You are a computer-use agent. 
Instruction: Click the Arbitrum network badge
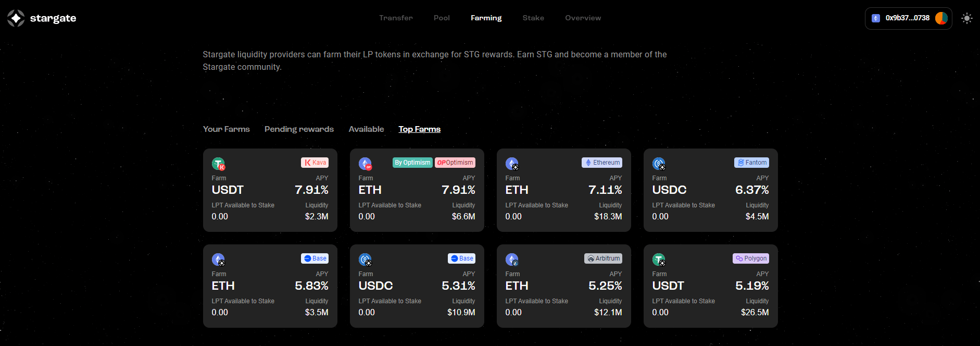pyautogui.click(x=603, y=258)
